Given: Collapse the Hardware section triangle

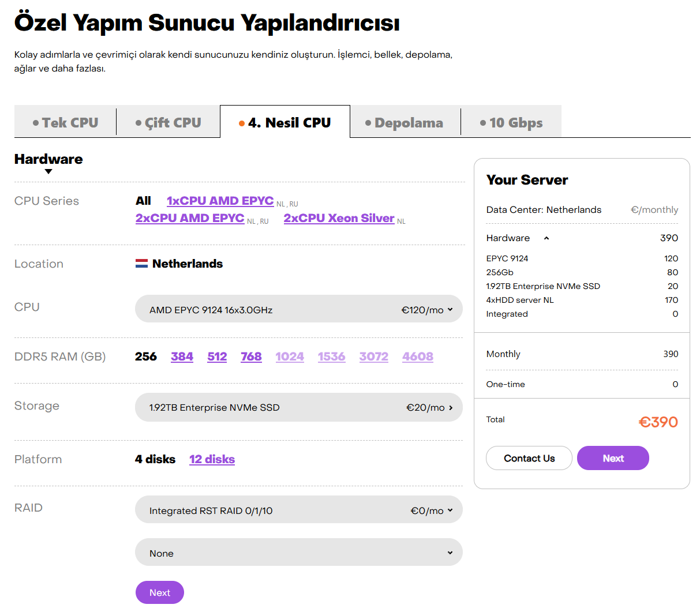Looking at the screenshot, I should coord(48,171).
